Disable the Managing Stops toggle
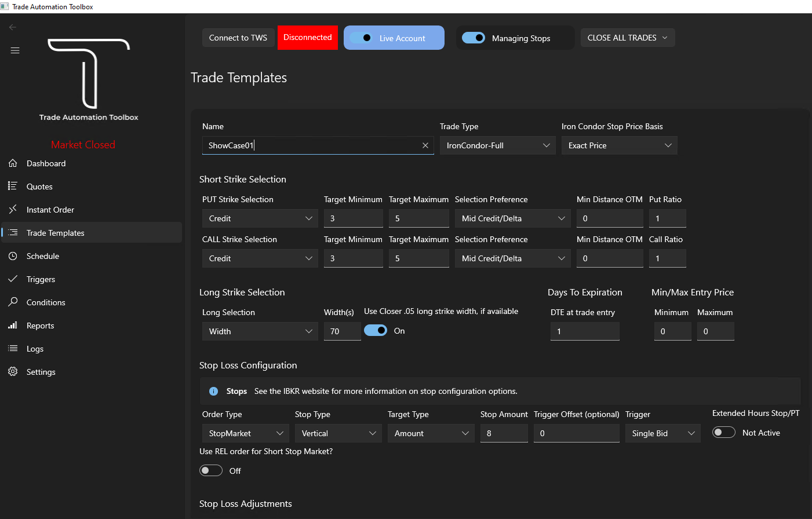 click(474, 38)
